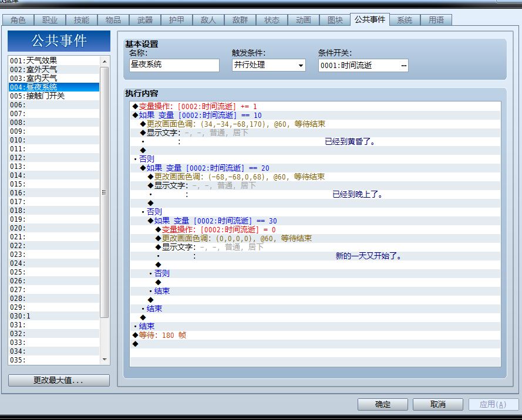Expand the 触发条件 dropdown

[301, 65]
